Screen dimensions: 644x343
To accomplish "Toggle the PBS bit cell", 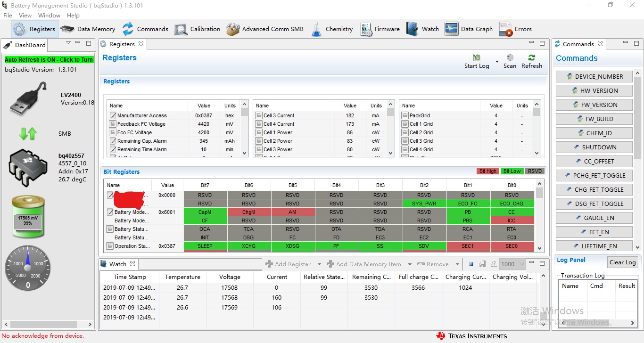I will click(468, 220).
